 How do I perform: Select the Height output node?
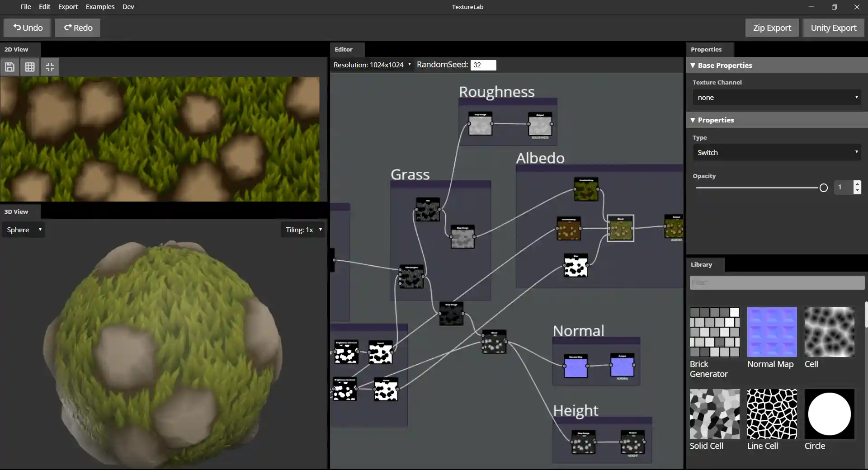(633, 442)
